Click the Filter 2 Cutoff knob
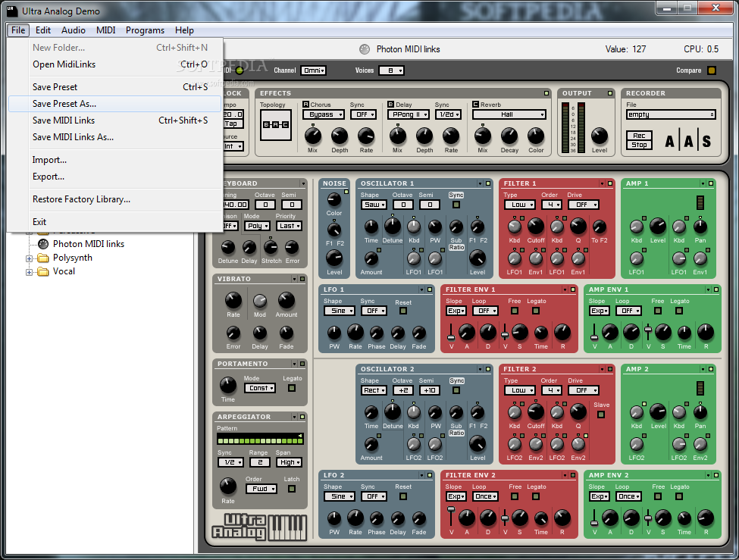739x560 pixels. pos(535,412)
